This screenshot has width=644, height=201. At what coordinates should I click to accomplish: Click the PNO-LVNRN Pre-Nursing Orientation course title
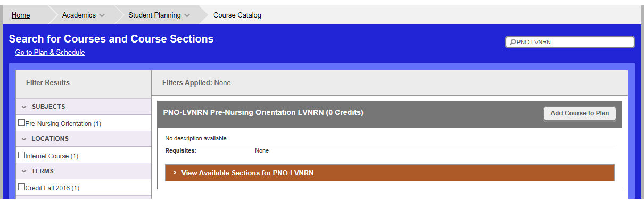point(263,113)
